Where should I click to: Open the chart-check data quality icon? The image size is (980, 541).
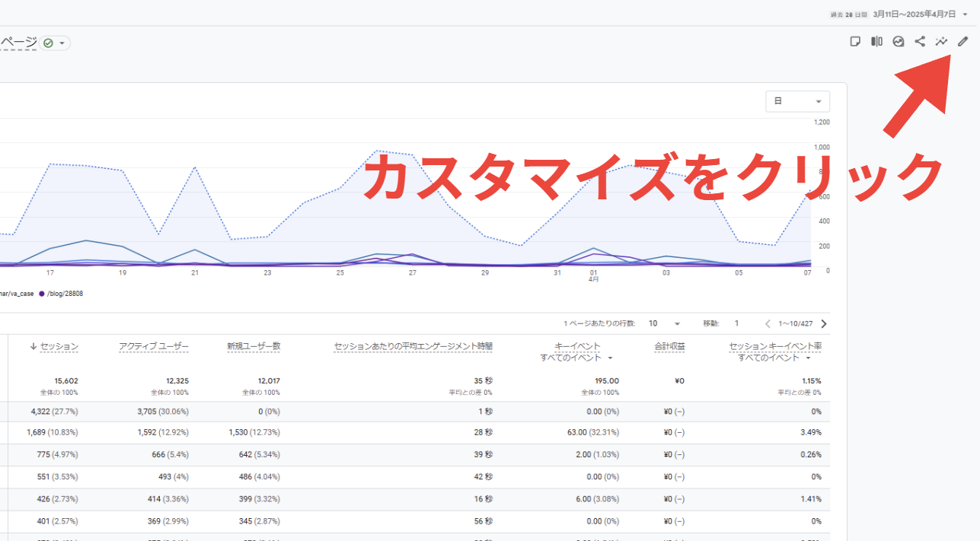click(x=899, y=42)
